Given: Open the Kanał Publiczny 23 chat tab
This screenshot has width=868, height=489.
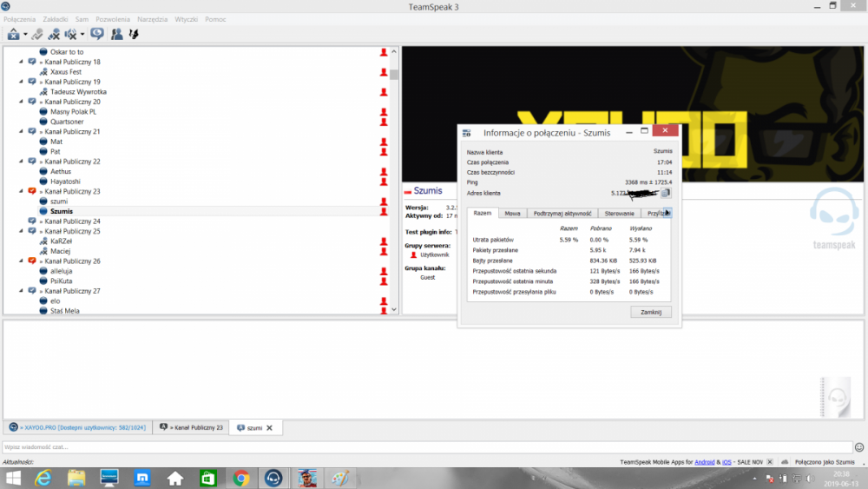Looking at the screenshot, I should point(191,427).
